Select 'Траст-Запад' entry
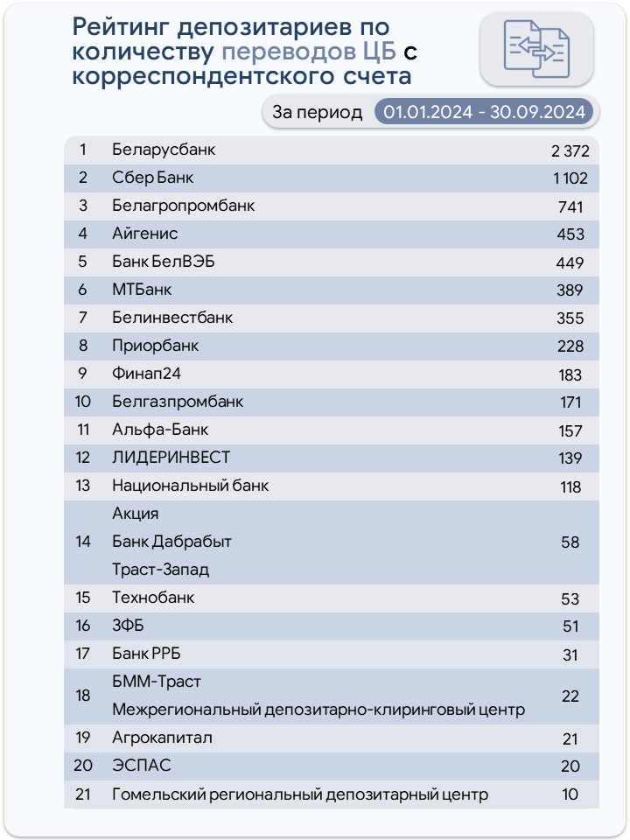The width and height of the screenshot is (630, 840). (x=160, y=570)
